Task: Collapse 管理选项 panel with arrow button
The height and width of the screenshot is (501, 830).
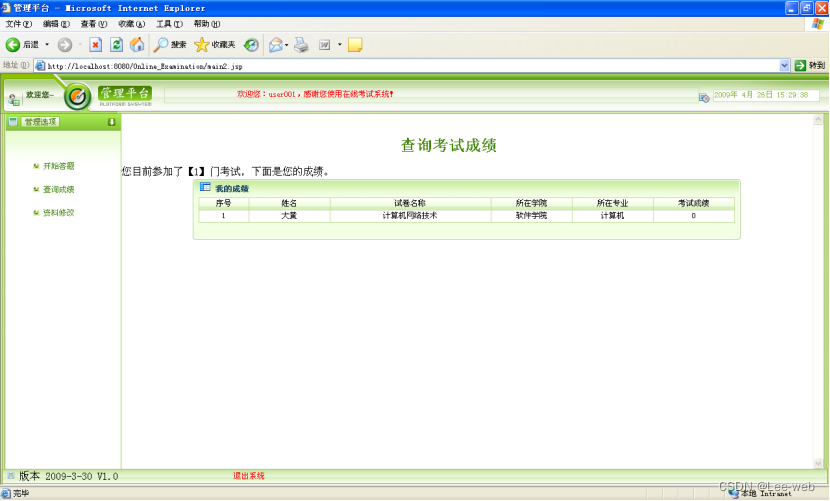Action: point(111,122)
